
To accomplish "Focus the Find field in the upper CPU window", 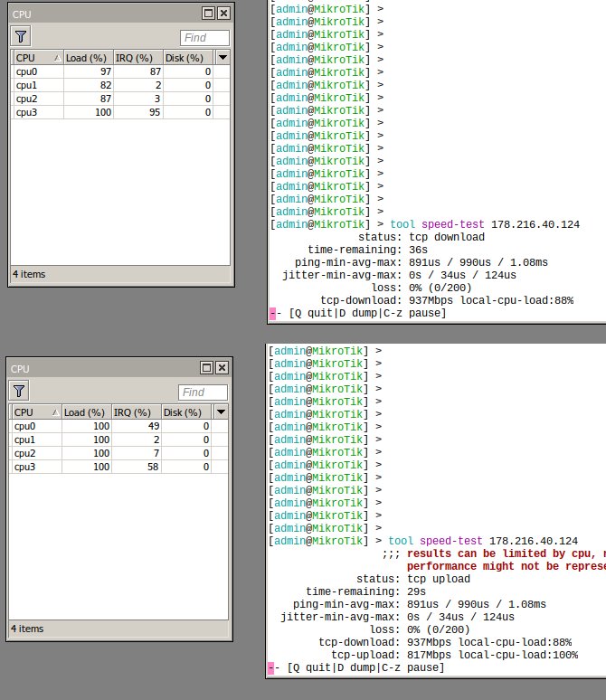I will (x=205, y=38).
